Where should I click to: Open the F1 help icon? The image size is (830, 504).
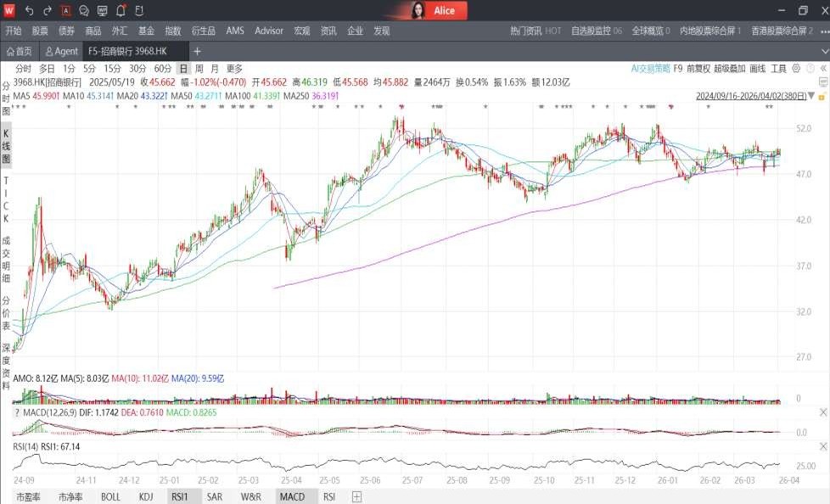point(139,10)
